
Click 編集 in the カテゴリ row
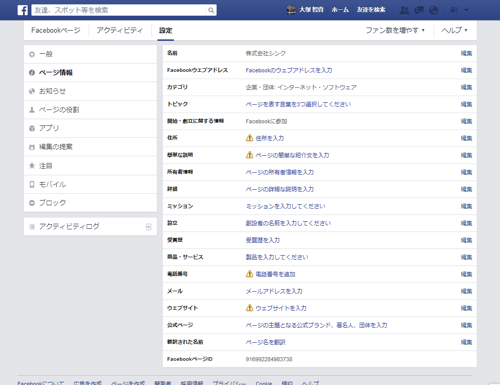(x=466, y=87)
